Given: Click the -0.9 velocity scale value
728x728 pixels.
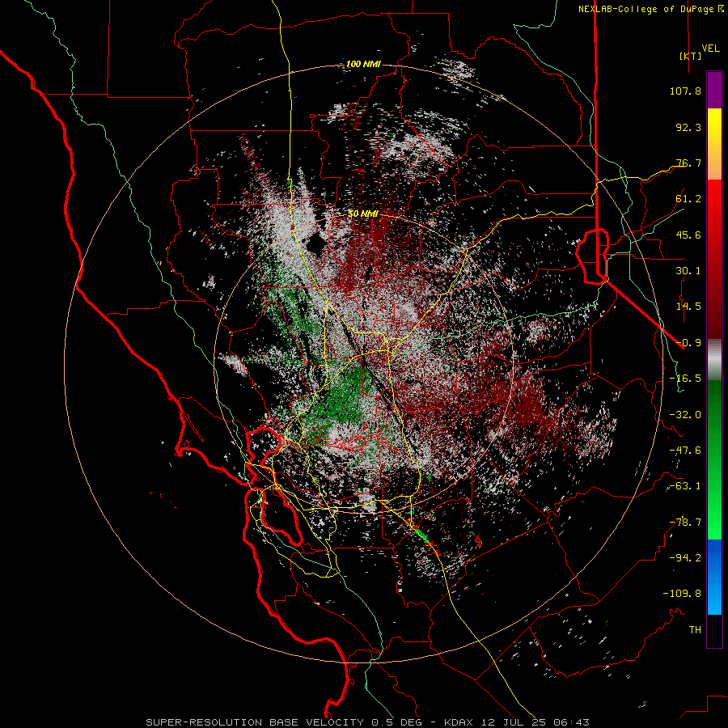Looking at the screenshot, I should point(688,343).
